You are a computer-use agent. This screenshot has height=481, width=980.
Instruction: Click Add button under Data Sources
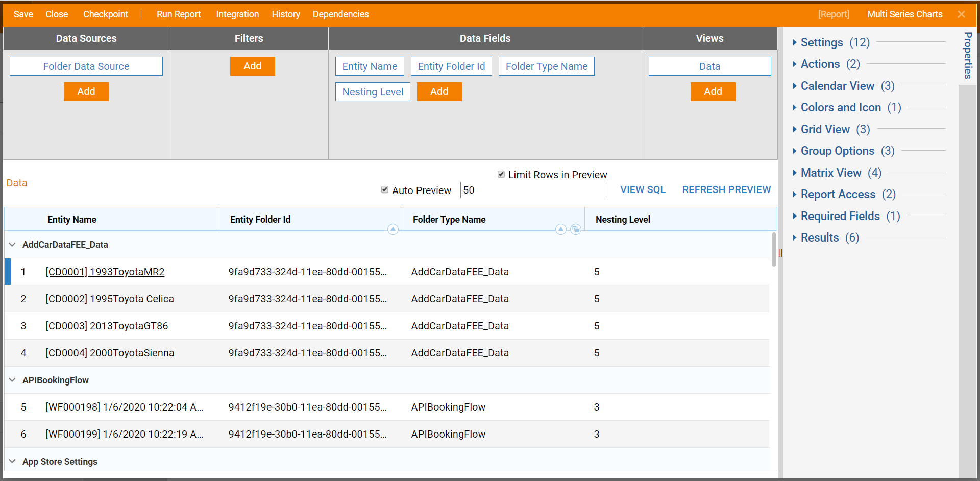86,91
